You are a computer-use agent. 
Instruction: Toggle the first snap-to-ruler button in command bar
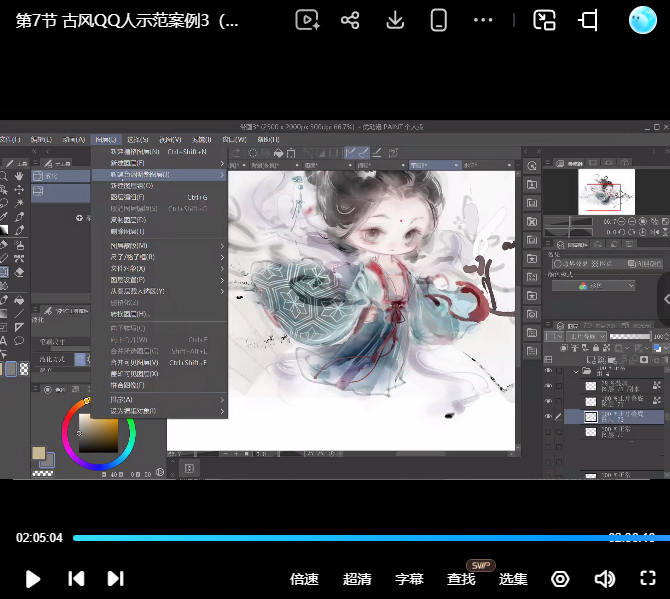tap(351, 152)
